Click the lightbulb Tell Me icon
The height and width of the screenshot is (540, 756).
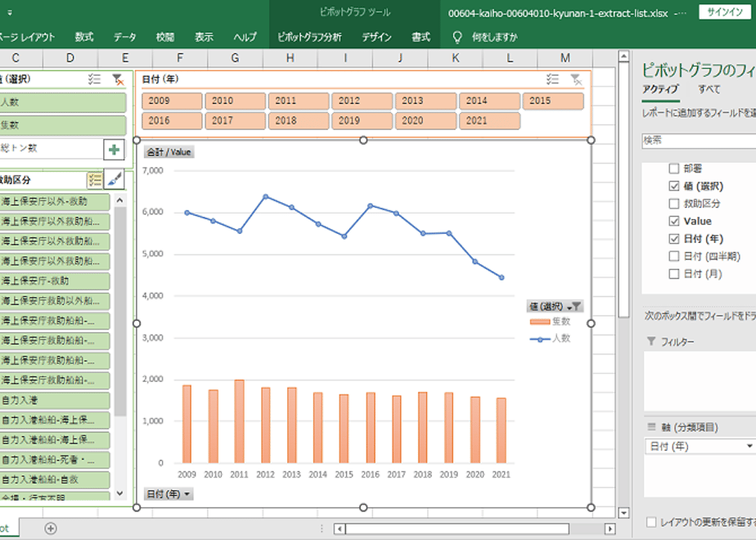pyautogui.click(x=457, y=37)
